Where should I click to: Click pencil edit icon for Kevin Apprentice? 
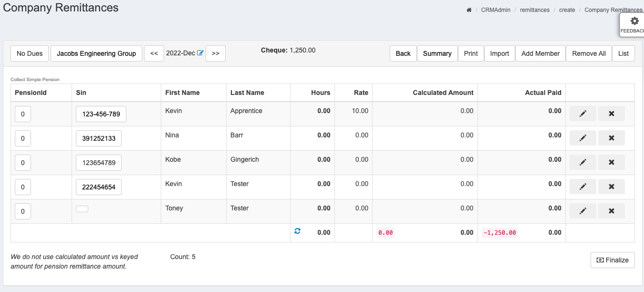point(582,114)
